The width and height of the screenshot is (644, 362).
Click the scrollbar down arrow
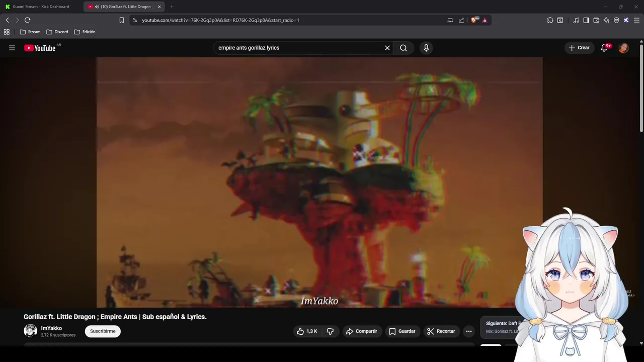point(641,343)
